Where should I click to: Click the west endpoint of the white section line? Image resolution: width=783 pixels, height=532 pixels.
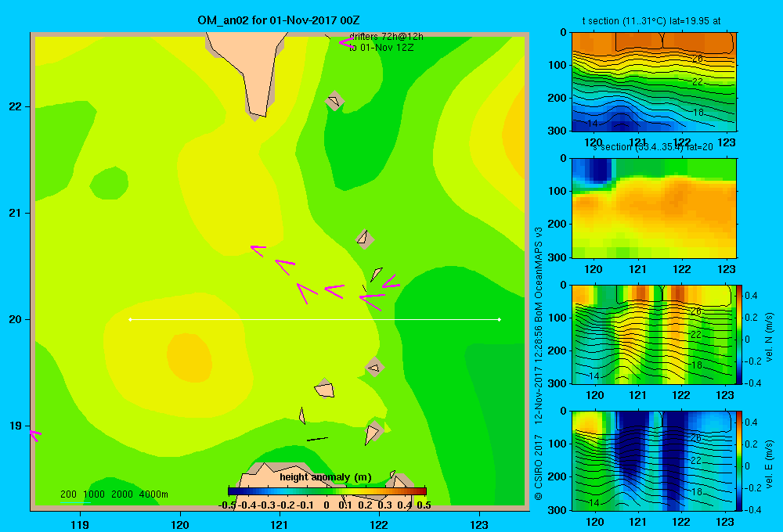130,319
